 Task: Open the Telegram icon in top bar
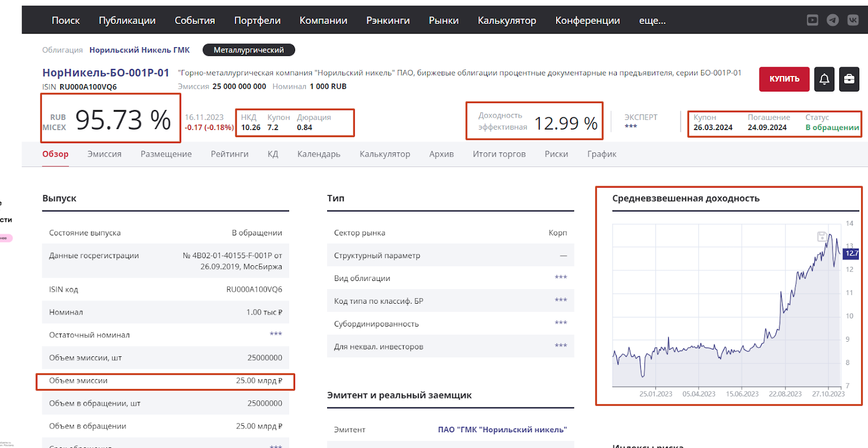pyautogui.click(x=833, y=20)
